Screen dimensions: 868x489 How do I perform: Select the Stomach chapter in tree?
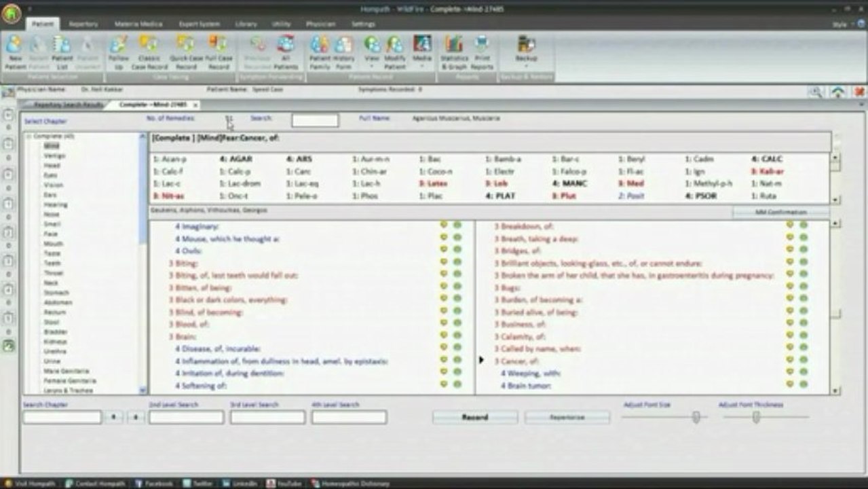pyautogui.click(x=56, y=293)
